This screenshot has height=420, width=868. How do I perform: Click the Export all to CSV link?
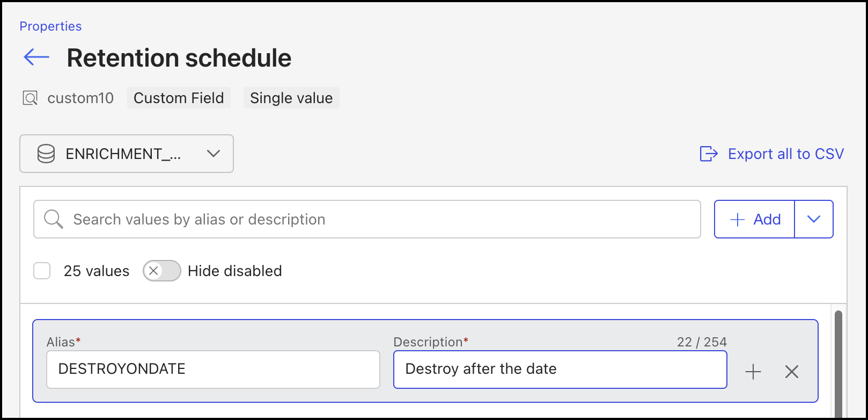pos(772,154)
